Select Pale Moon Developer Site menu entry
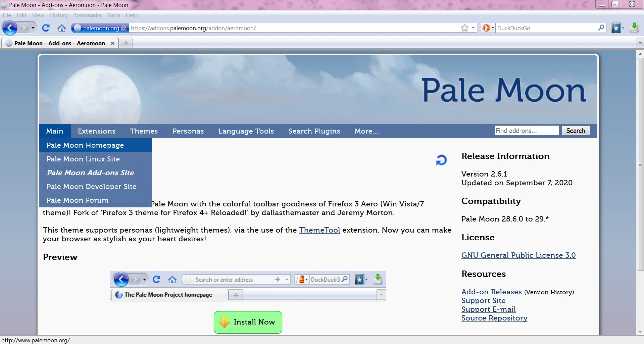The height and width of the screenshot is (344, 644). 95,187
